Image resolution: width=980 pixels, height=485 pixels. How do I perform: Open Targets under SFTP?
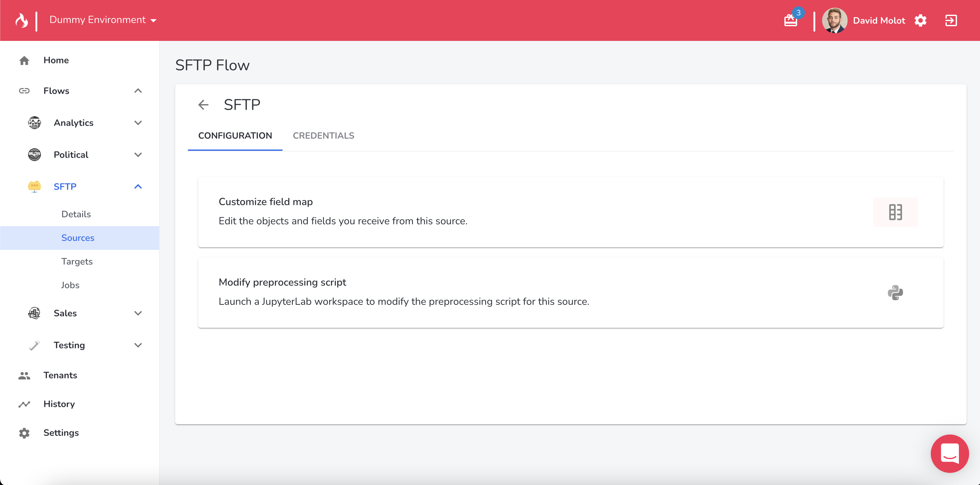77,261
